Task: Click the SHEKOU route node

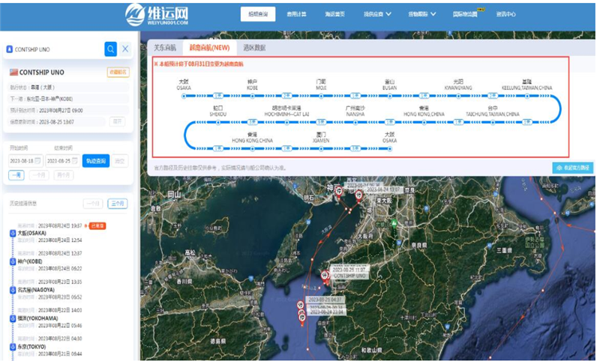Action: 218,123
